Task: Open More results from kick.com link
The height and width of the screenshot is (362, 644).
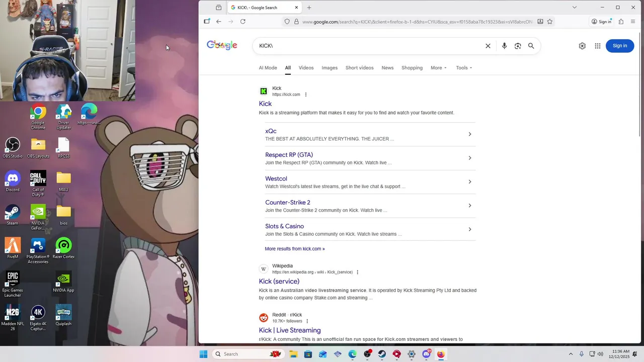Action: pos(295,249)
